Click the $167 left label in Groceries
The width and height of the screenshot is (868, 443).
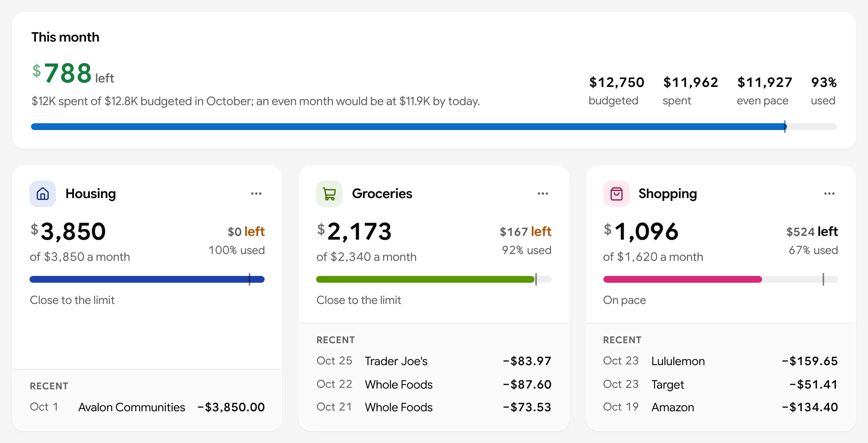(x=525, y=231)
